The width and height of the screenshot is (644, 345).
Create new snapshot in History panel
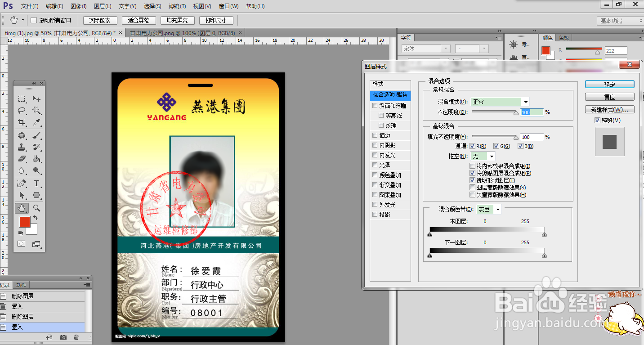63,337
